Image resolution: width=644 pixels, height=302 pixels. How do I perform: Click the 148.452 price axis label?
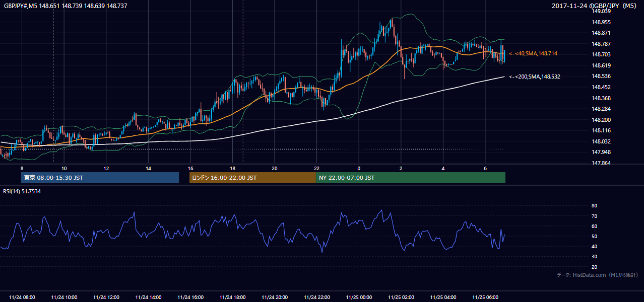point(601,87)
